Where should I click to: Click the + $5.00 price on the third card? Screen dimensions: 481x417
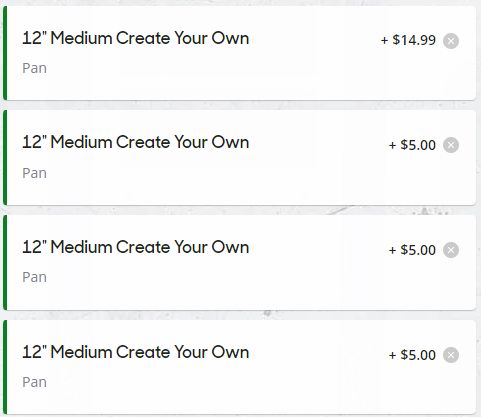coord(412,250)
